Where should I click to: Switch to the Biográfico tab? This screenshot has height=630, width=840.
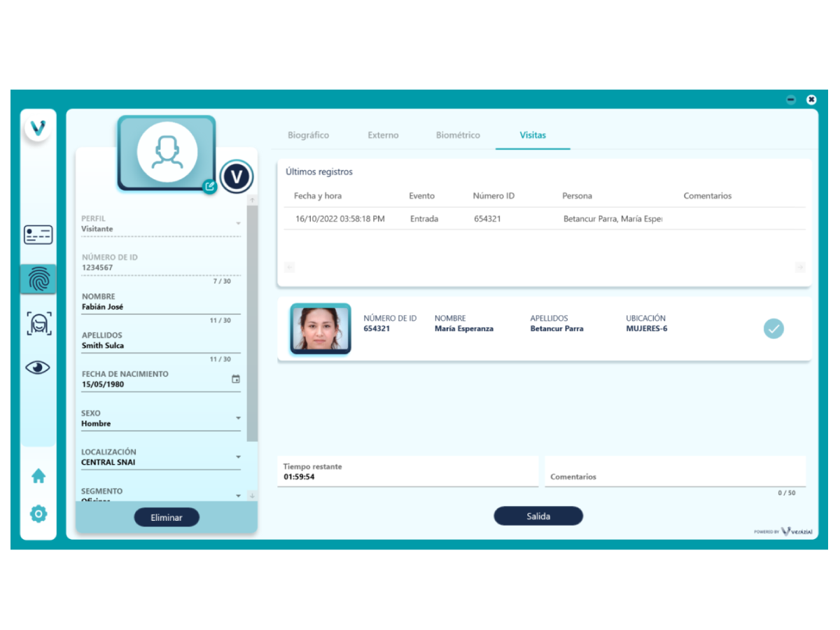click(308, 135)
